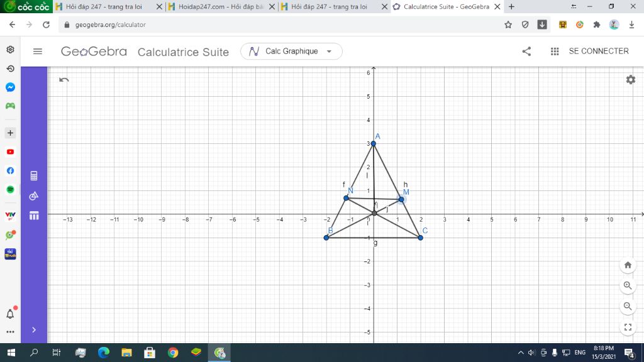The image size is (644, 362).
Task: Open the GeoGebra hamburger menu
Action: (37, 52)
